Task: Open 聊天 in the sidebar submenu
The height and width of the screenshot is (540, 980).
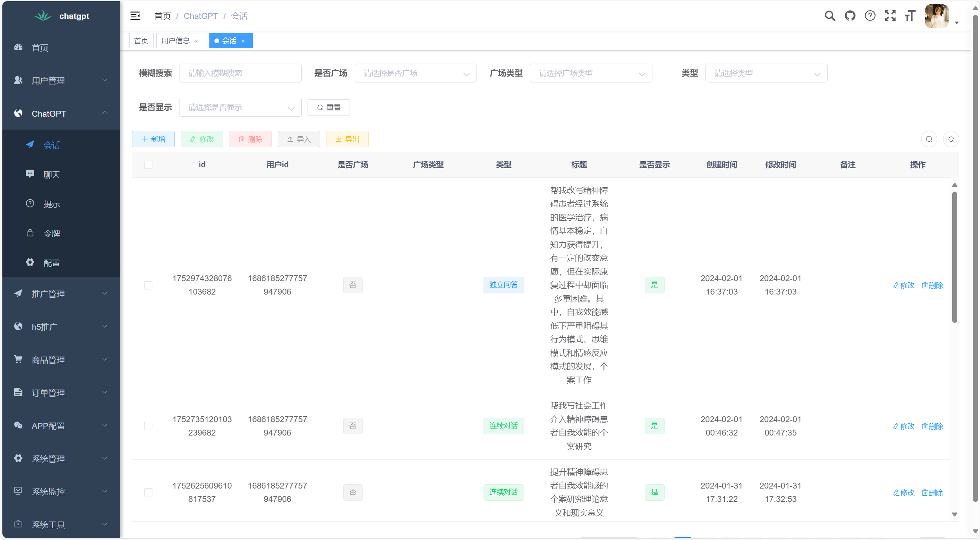Action: coord(61,174)
